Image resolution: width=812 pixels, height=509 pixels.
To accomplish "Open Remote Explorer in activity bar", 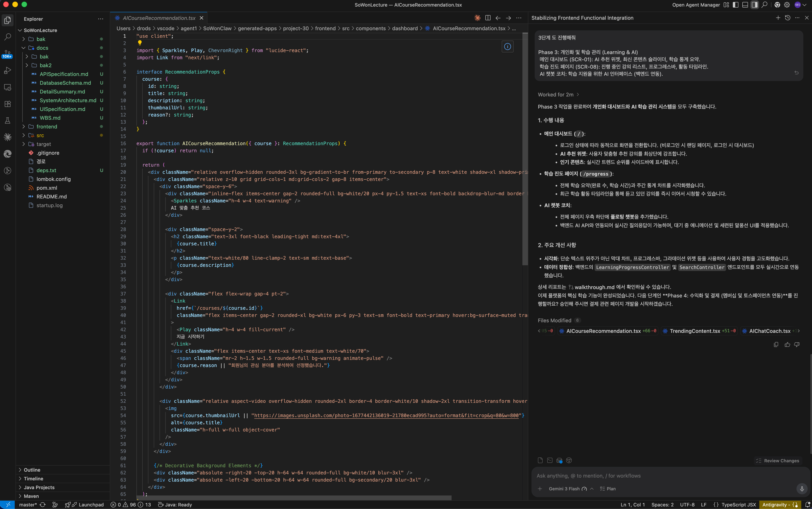I will pos(7,87).
